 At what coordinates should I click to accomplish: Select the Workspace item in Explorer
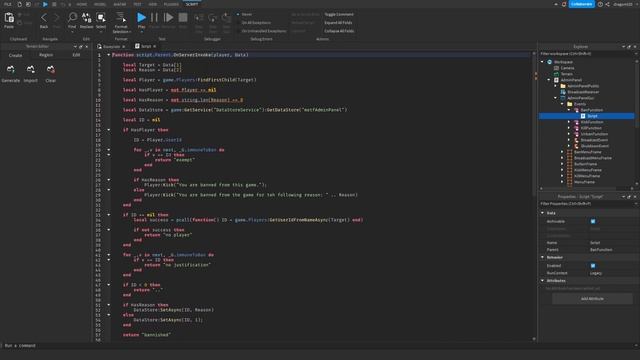click(x=563, y=62)
